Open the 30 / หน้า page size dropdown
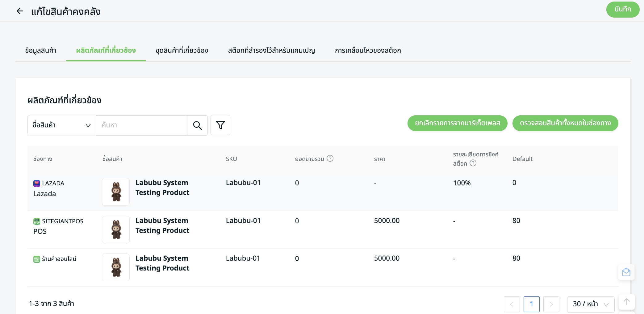The height and width of the screenshot is (314, 644). (x=590, y=304)
